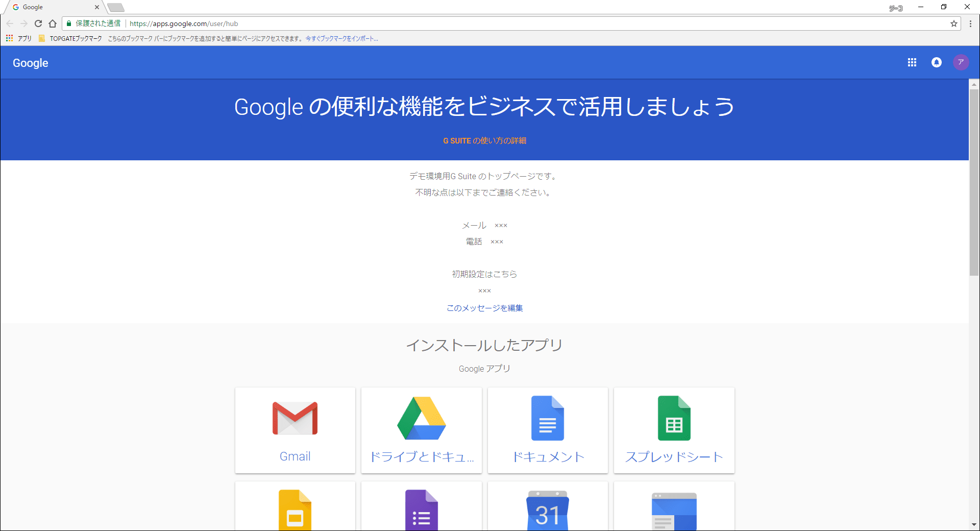The image size is (980, 531).
Task: Open the purple Forms app icon
Action: (422, 510)
